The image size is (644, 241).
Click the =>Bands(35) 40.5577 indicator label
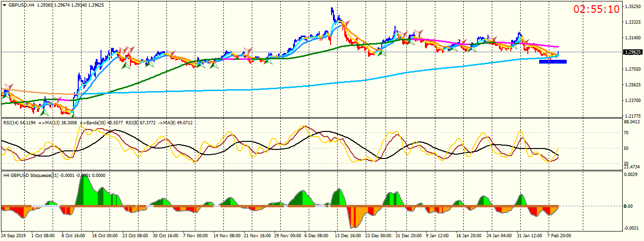pyautogui.click(x=102, y=122)
